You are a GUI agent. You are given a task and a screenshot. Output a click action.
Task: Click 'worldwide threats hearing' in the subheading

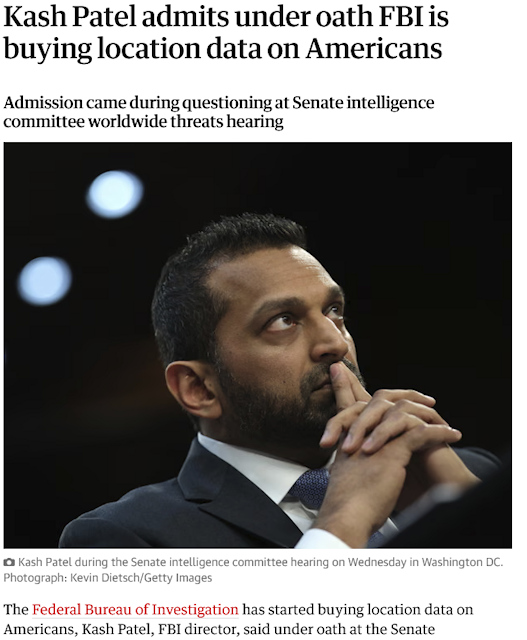186,122
